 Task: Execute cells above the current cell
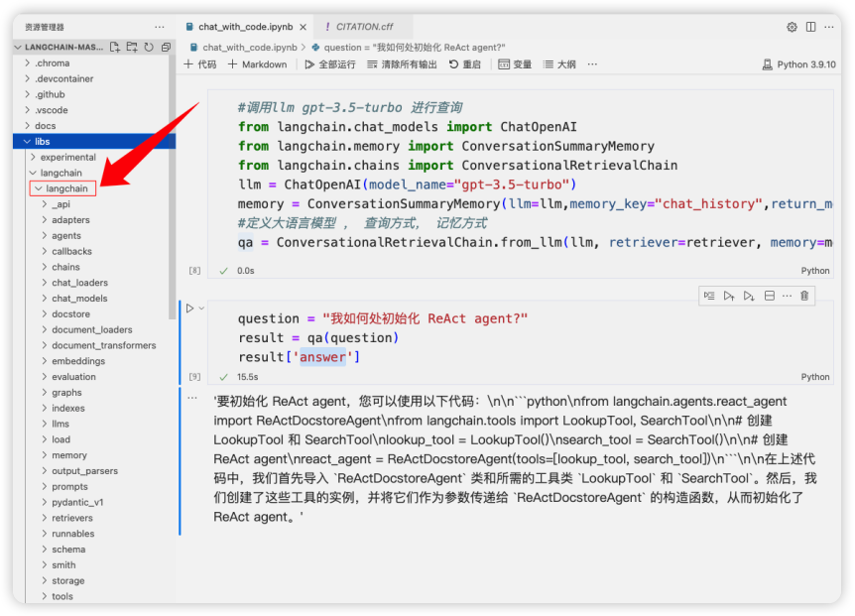[729, 296]
